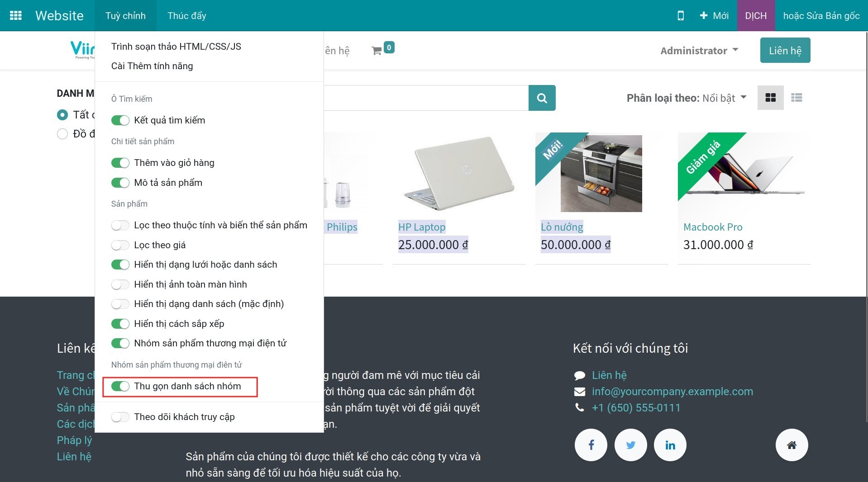Click the magnifier search button
868x482 pixels.
tap(542, 98)
